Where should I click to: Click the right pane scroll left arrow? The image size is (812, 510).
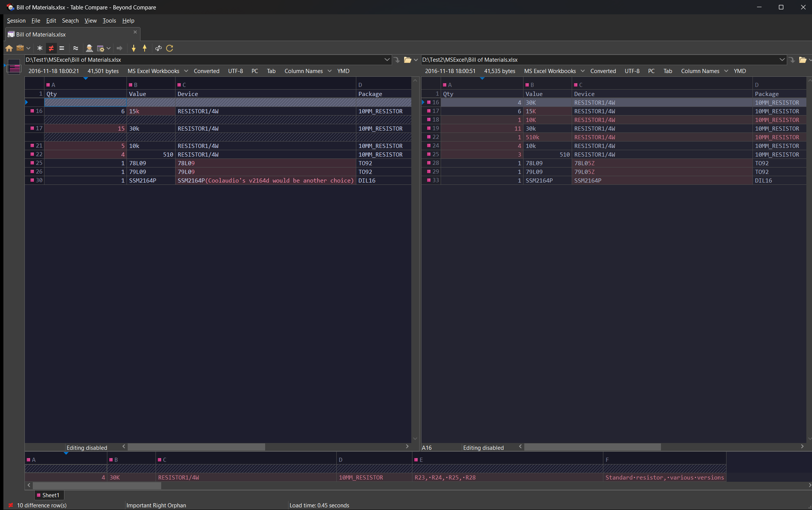pyautogui.click(x=520, y=447)
